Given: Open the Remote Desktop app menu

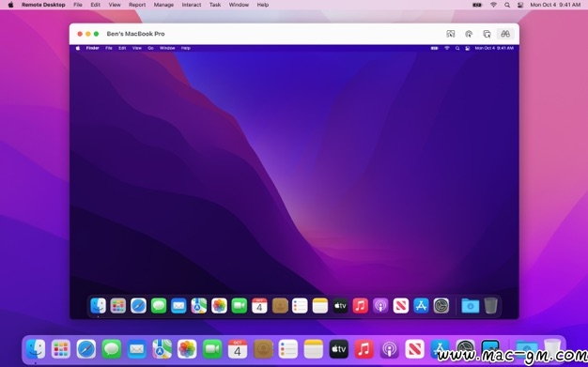Looking at the screenshot, I should tap(43, 5).
